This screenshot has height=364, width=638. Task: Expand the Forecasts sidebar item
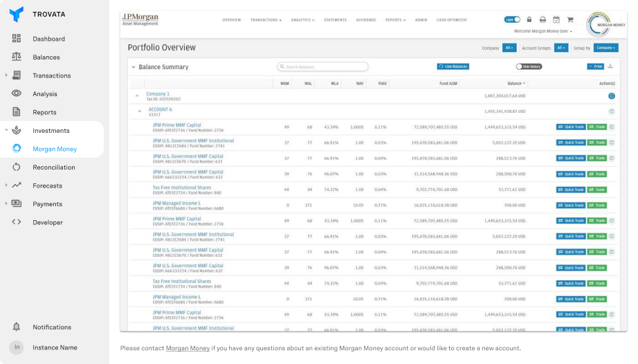click(x=6, y=185)
